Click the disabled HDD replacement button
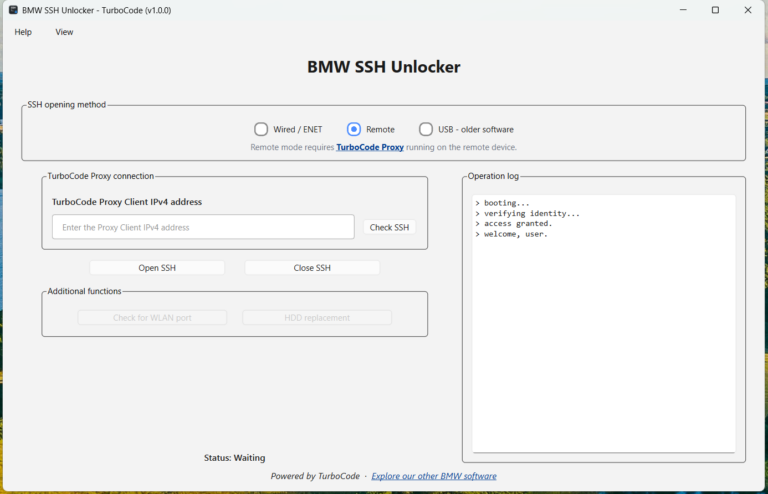Viewport: 768px width, 494px height. 317,318
